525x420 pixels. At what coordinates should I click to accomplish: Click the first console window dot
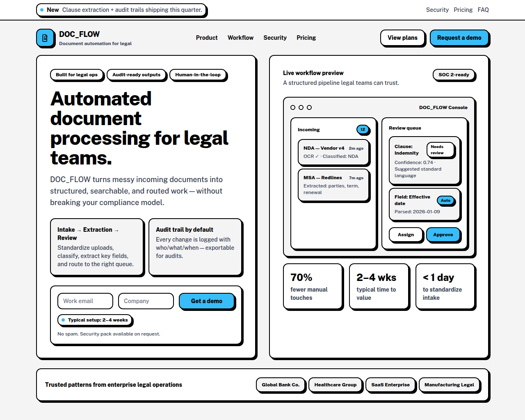tap(293, 107)
